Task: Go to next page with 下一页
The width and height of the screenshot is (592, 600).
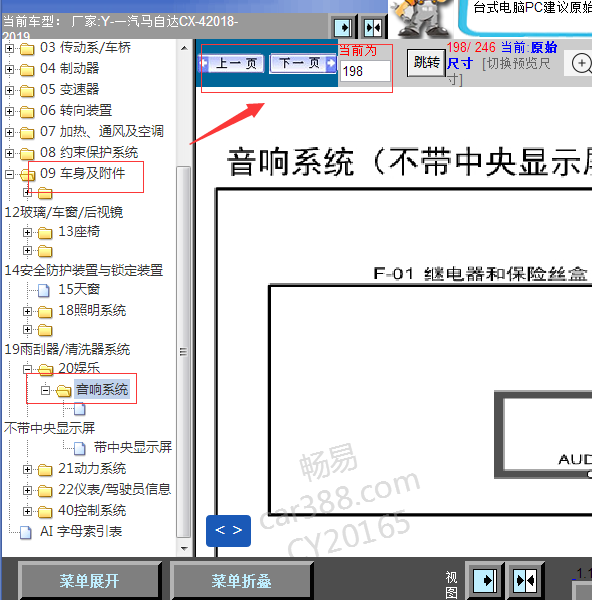Action: pyautogui.click(x=303, y=63)
